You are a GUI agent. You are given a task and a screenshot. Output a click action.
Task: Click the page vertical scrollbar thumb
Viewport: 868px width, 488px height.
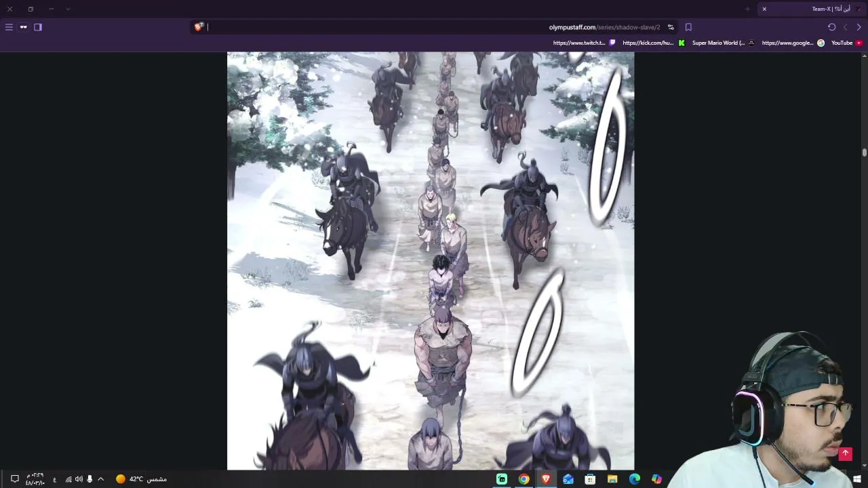[x=865, y=152]
